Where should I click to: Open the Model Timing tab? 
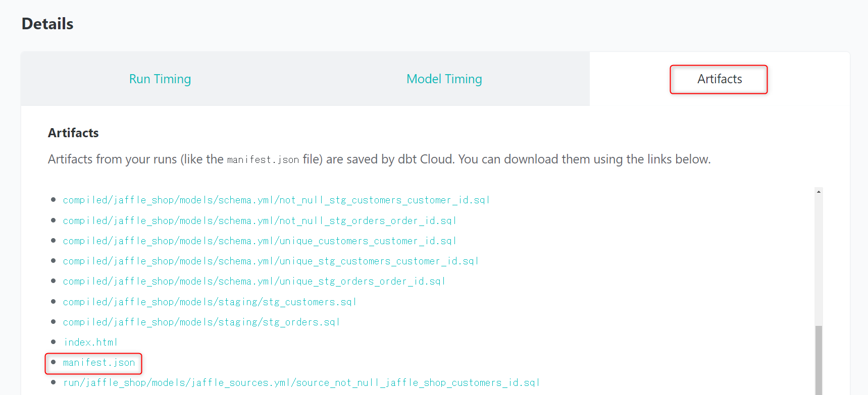pyautogui.click(x=444, y=79)
